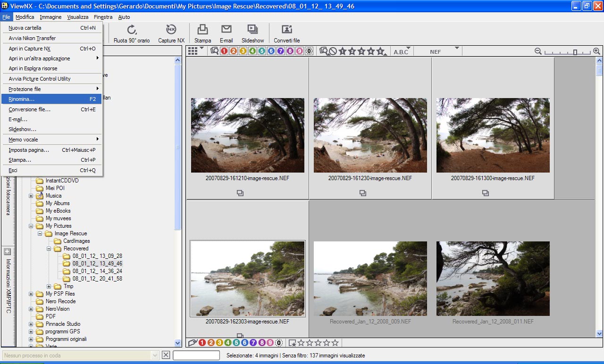
Task: Click down arrow of folder tree scrollbar
Action: click(178, 343)
